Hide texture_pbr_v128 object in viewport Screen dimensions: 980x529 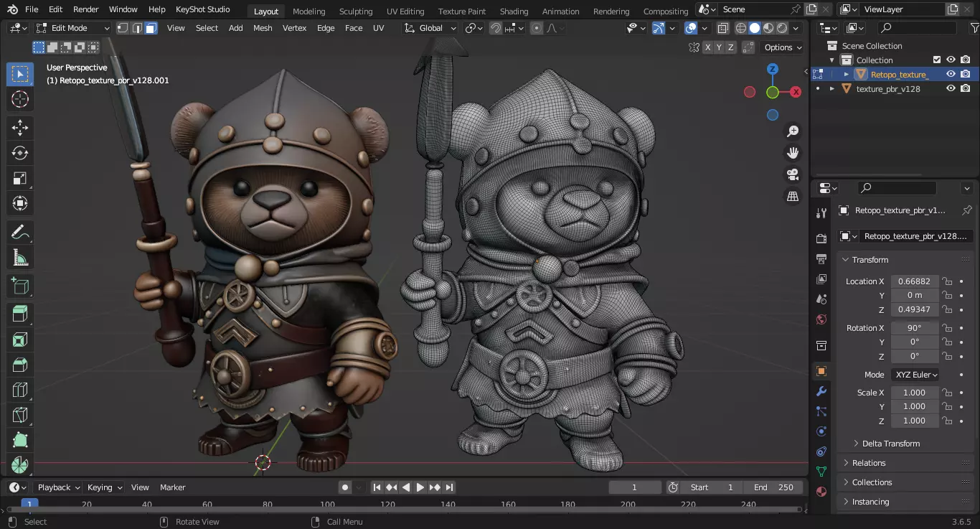(951, 89)
